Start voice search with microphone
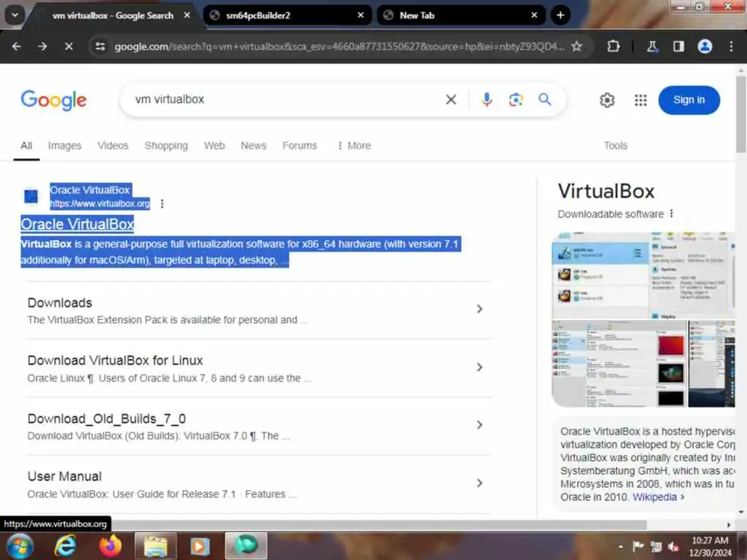The image size is (747, 560). click(x=487, y=99)
